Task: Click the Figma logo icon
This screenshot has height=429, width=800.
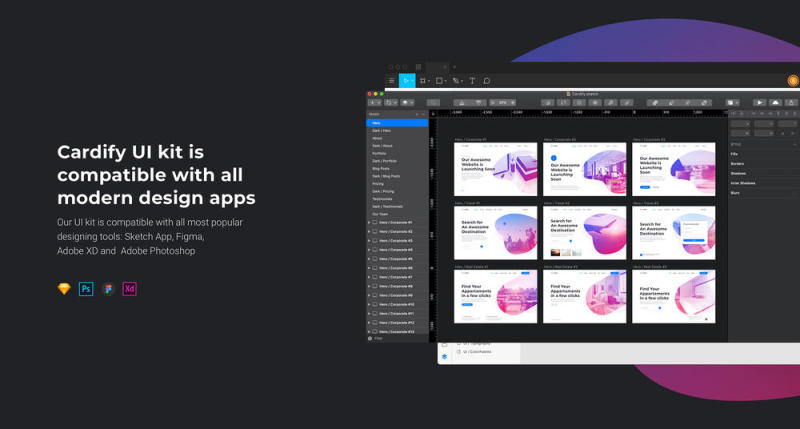Action: 108,289
